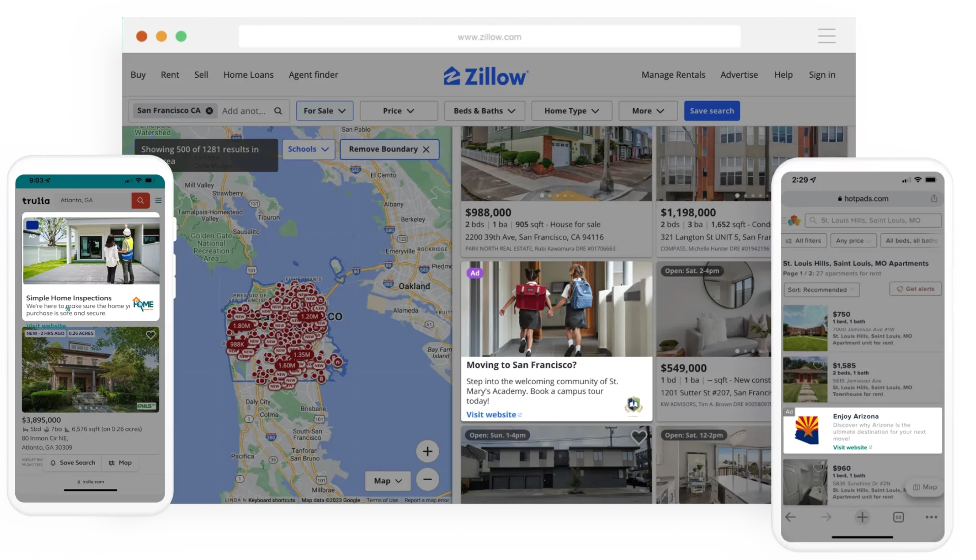Tap browser forward arrow on Hotpads phone
Viewport: 976px width, 560px height.
click(826, 517)
